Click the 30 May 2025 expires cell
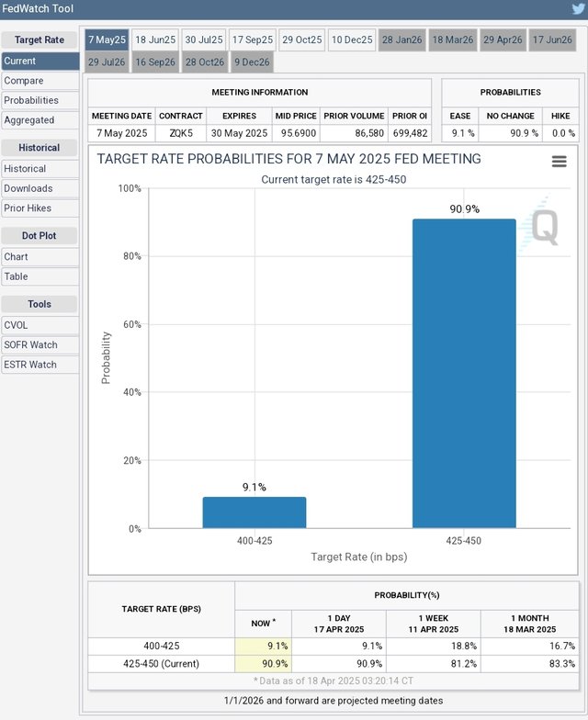This screenshot has width=588, height=720. (239, 133)
